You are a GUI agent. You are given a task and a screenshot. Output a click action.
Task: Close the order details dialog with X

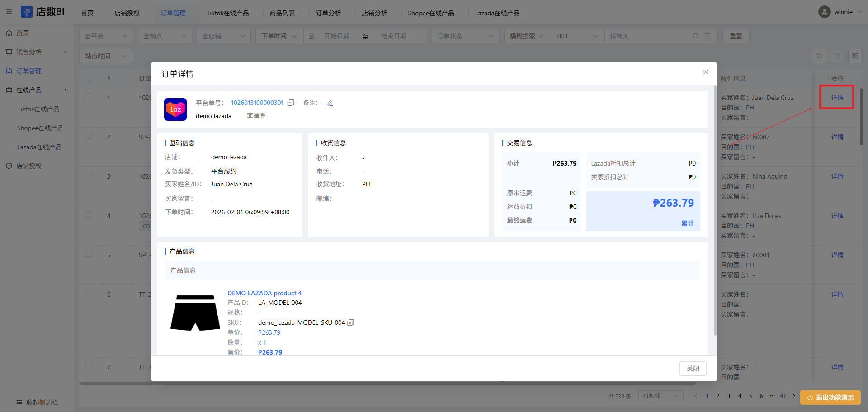click(705, 72)
